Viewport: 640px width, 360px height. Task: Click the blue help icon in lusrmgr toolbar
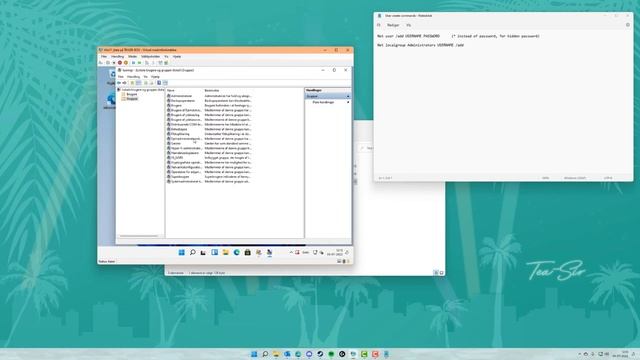pos(159,83)
